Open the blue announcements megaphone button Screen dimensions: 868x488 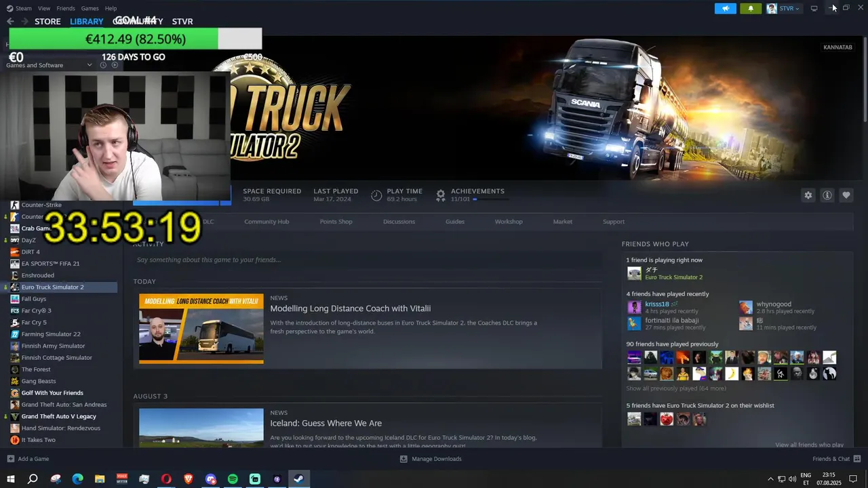click(725, 8)
